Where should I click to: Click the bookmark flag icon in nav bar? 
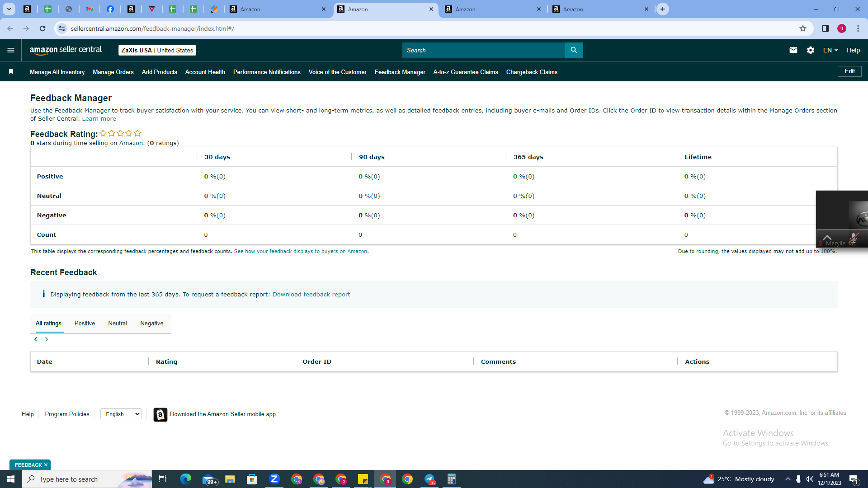pyautogui.click(x=11, y=71)
